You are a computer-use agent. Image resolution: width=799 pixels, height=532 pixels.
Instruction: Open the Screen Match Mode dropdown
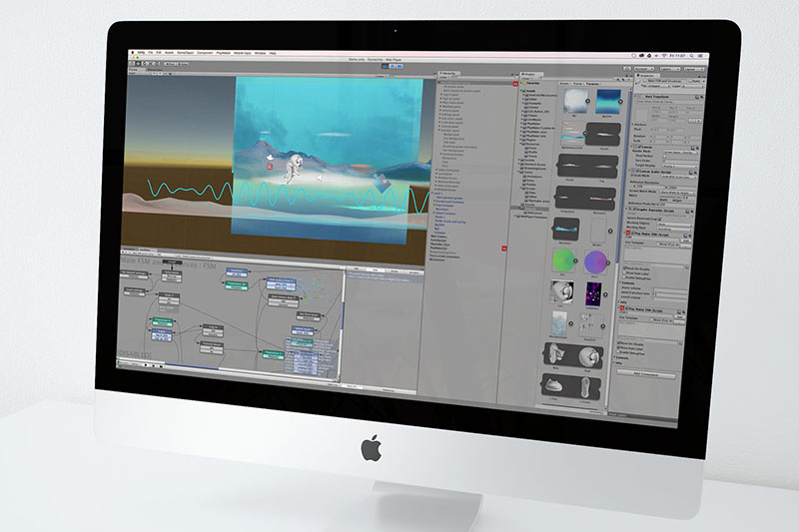point(678,193)
